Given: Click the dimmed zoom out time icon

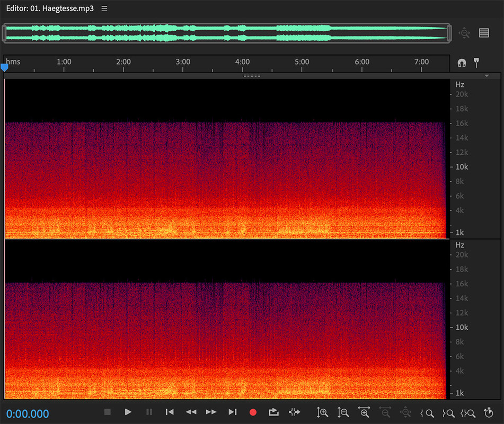Looking at the screenshot, I should coord(385,412).
